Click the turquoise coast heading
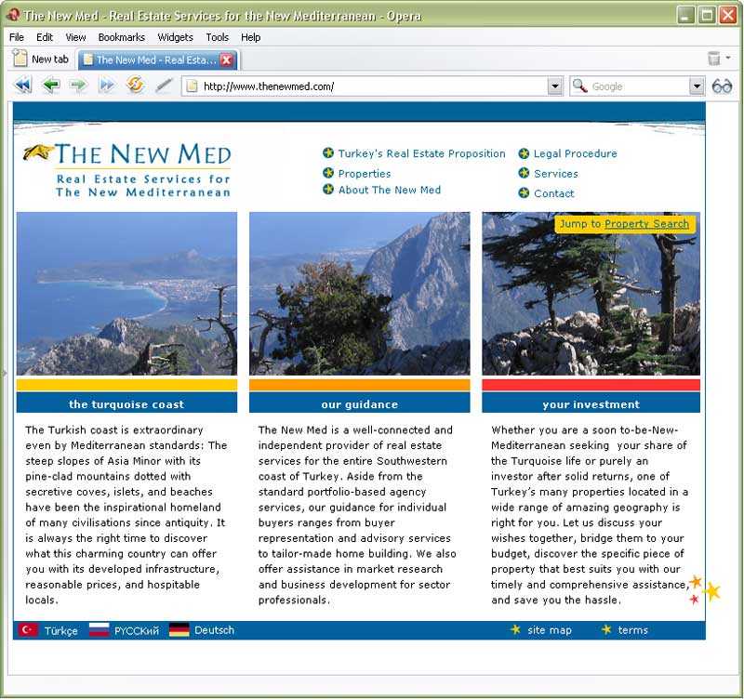 (126, 404)
